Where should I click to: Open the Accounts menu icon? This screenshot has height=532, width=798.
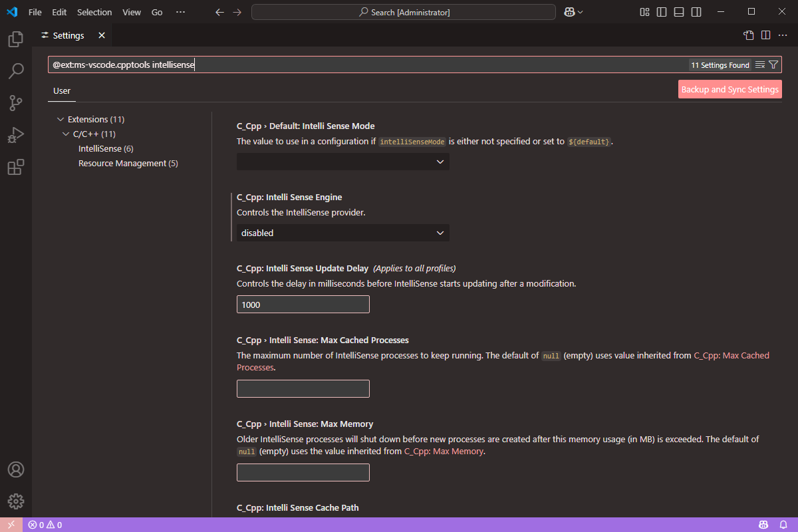click(16, 469)
